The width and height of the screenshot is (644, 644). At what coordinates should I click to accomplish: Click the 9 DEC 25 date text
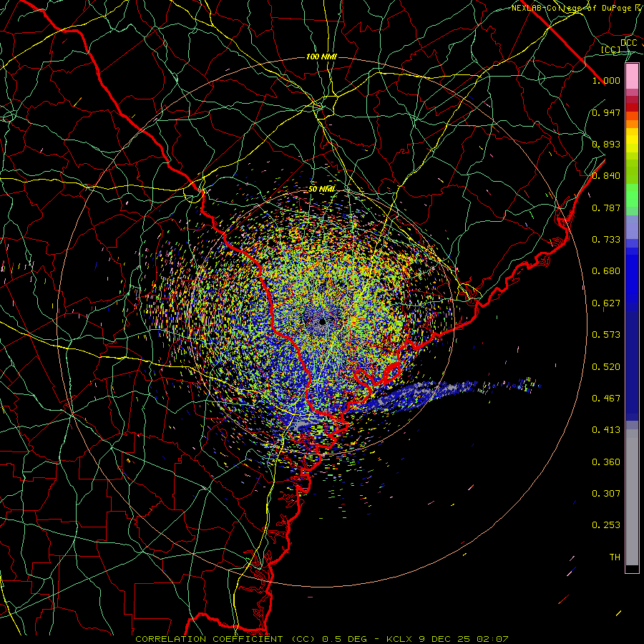click(x=444, y=639)
